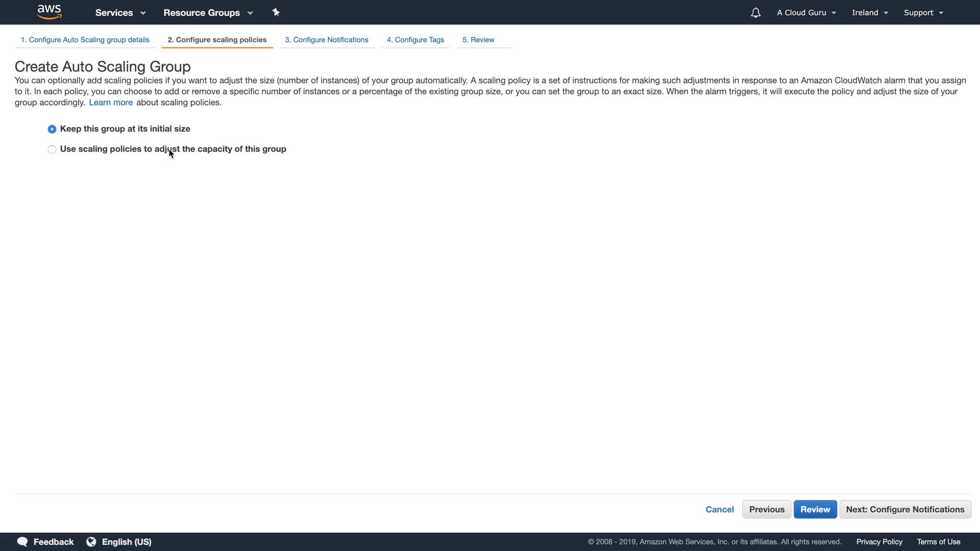Screen dimensions: 980x551
Task: Select Use scaling policies radio option
Action: point(52,149)
